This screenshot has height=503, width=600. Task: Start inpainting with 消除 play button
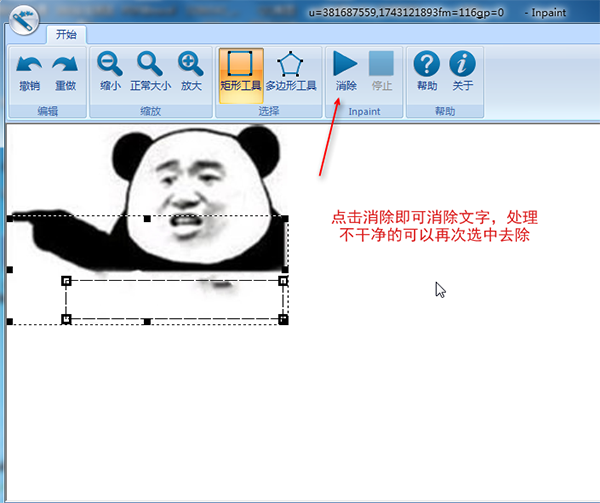pyautogui.click(x=346, y=72)
